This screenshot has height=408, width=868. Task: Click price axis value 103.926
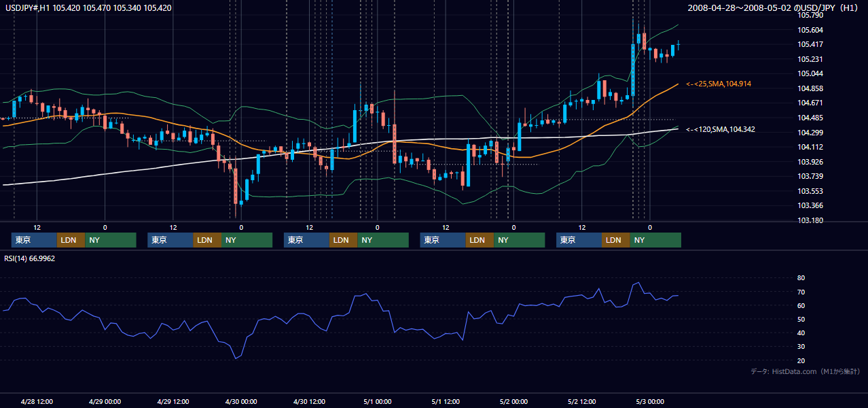[810, 162]
